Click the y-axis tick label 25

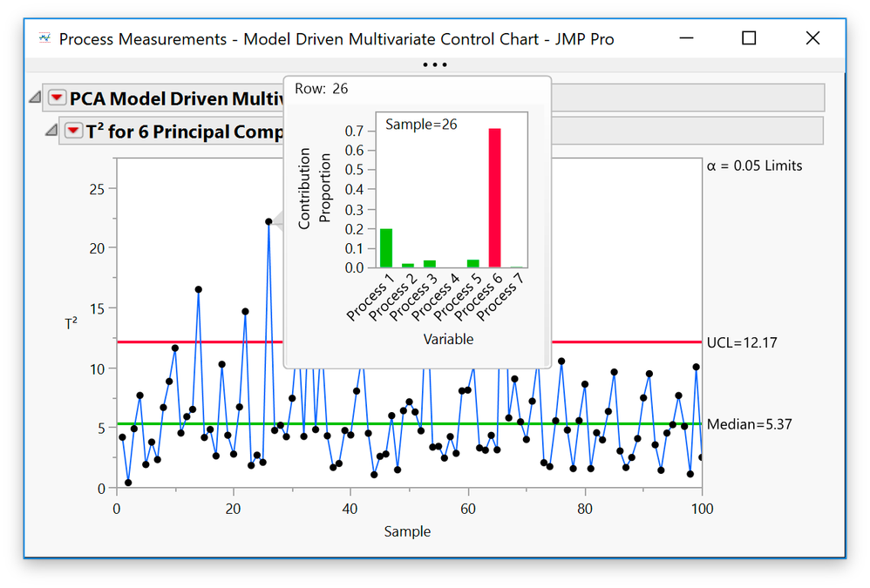coord(97,190)
